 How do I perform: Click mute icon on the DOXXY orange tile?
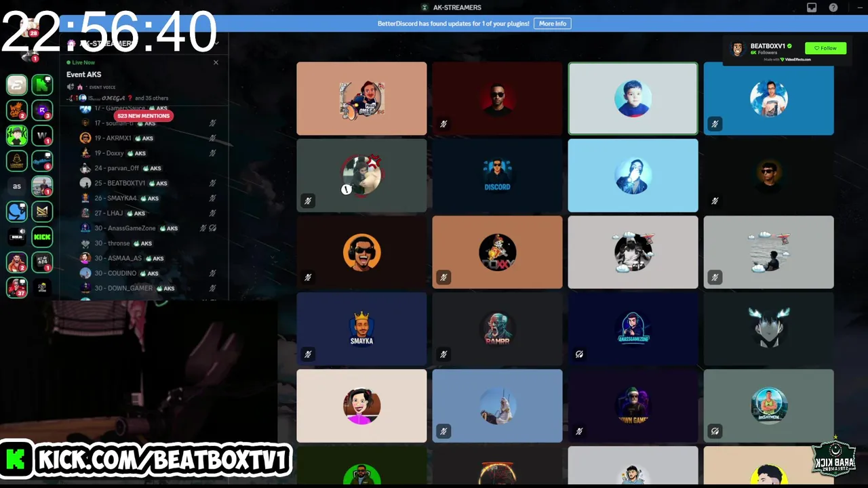443,277
